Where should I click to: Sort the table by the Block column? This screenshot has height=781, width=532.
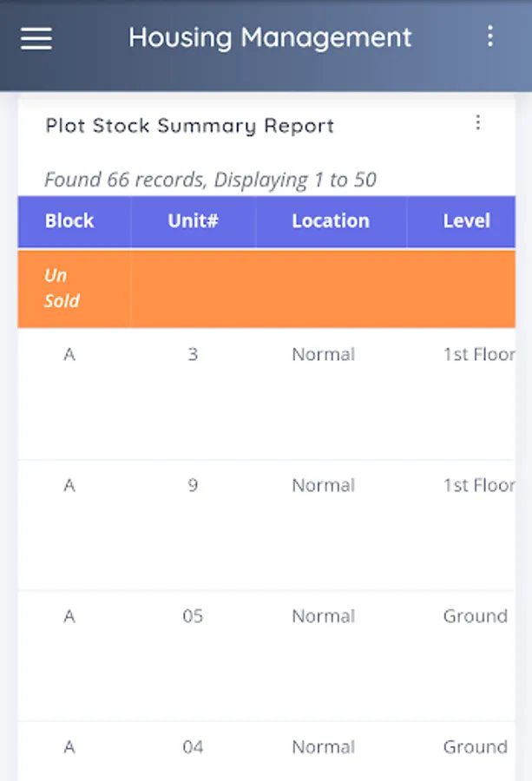[x=69, y=221]
